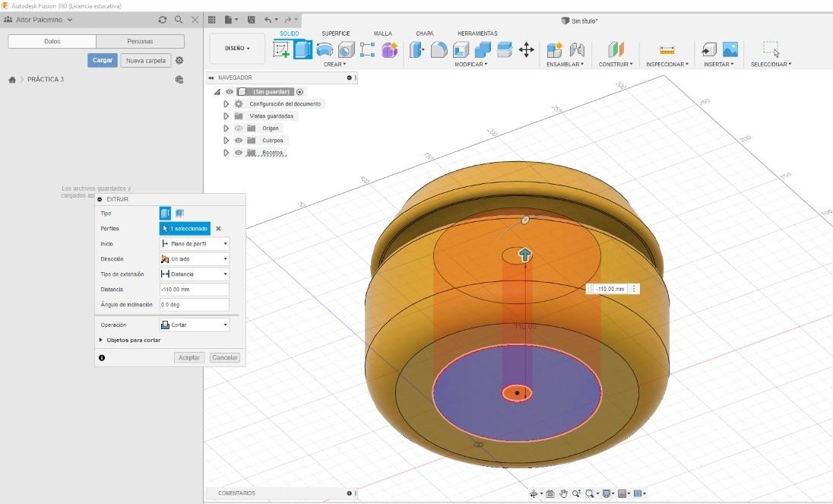
Task: Click the Hole tool icon
Action: pos(346,50)
